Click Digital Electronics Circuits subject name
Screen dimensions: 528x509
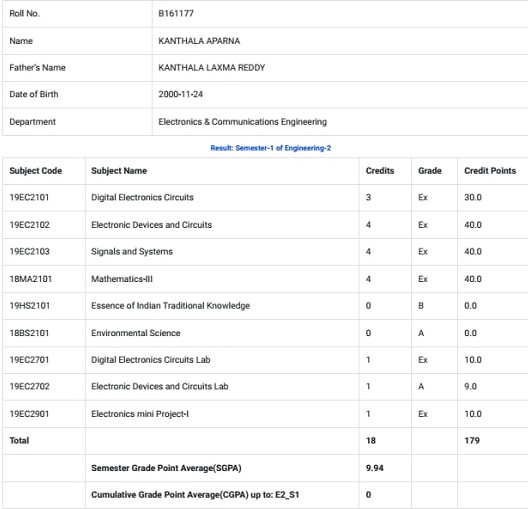click(x=142, y=197)
